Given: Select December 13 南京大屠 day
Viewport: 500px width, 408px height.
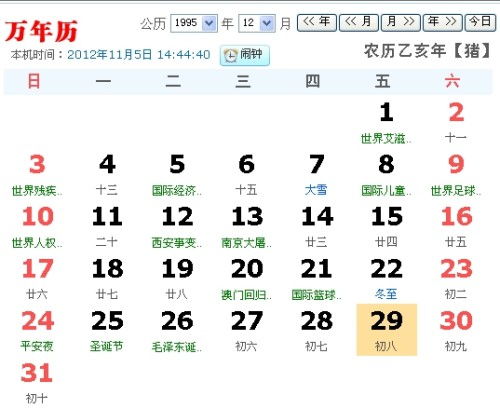Looking at the screenshot, I should click(247, 227).
